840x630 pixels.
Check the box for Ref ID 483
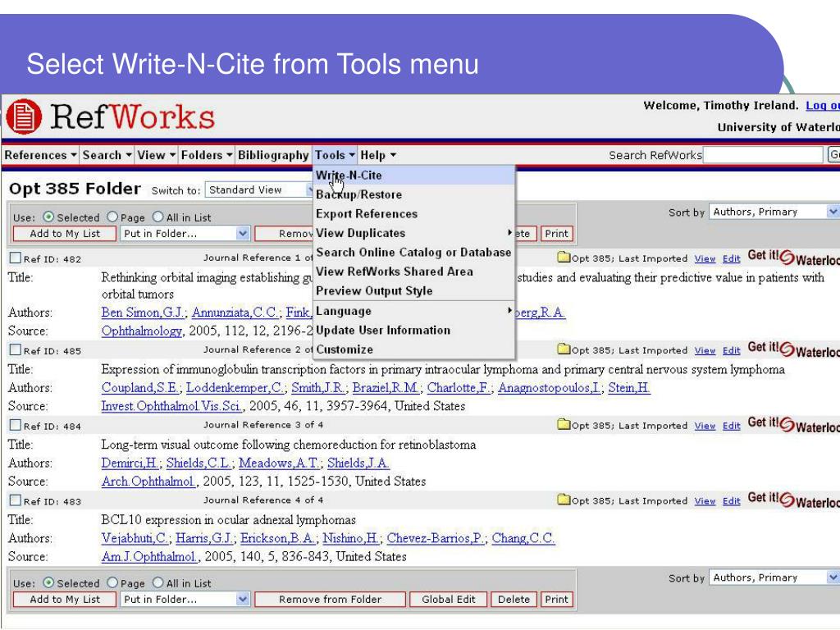[x=16, y=500]
